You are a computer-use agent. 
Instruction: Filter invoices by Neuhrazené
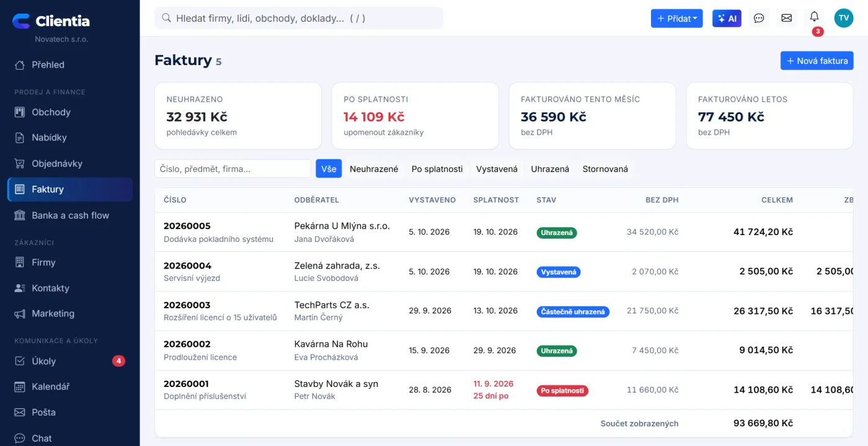(374, 169)
